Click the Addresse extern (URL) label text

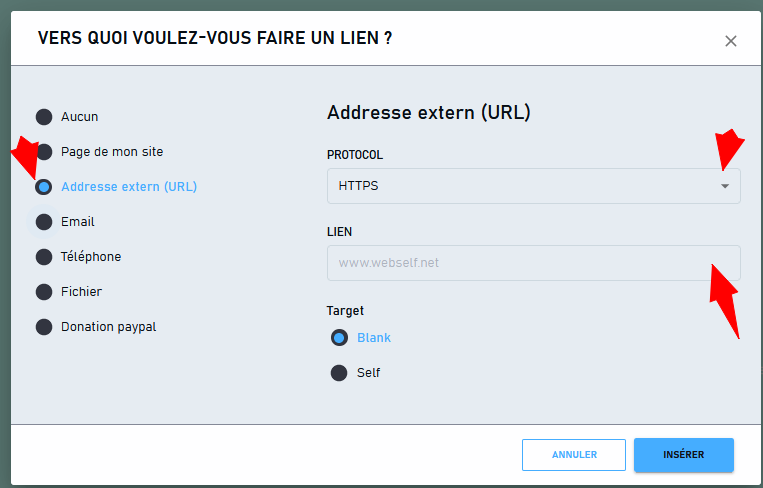[x=129, y=187]
